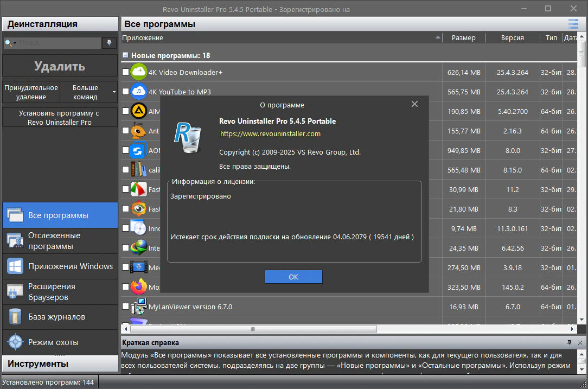
Task: Open Windows Apps (Приложения Windows) section
Action: [x=70, y=266]
